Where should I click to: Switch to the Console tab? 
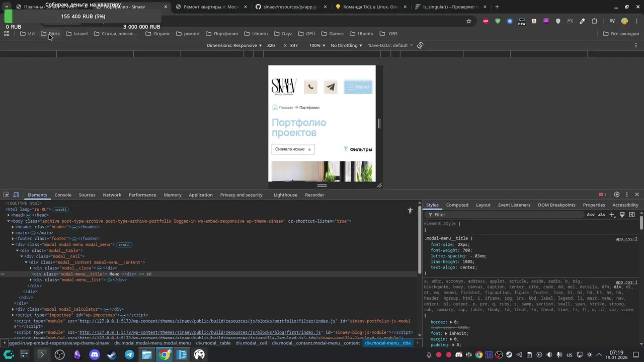coord(63,195)
